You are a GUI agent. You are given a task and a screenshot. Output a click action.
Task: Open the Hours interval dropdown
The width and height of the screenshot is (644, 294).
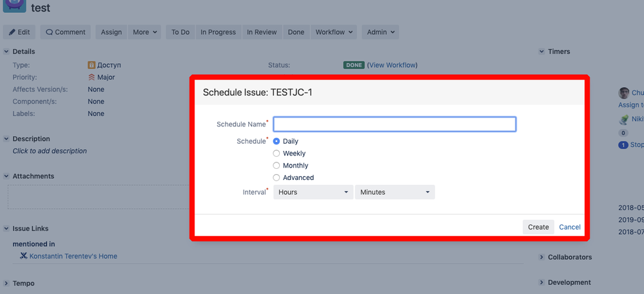click(313, 192)
